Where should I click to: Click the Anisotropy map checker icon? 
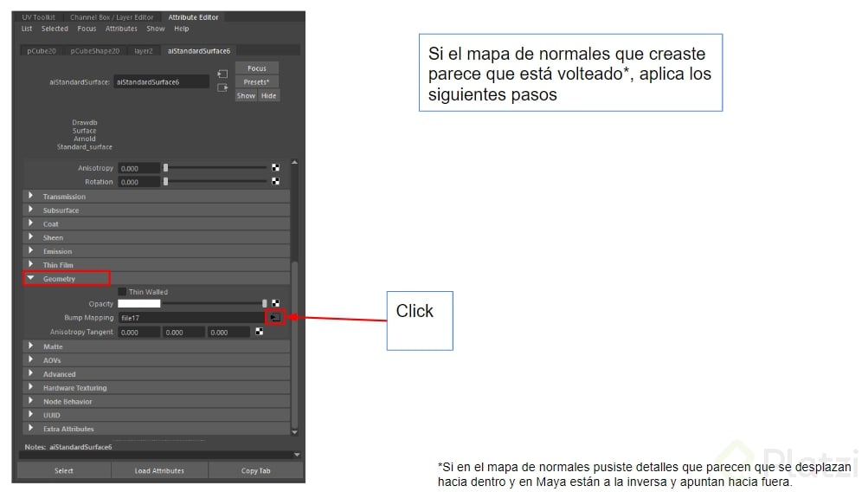(x=276, y=168)
